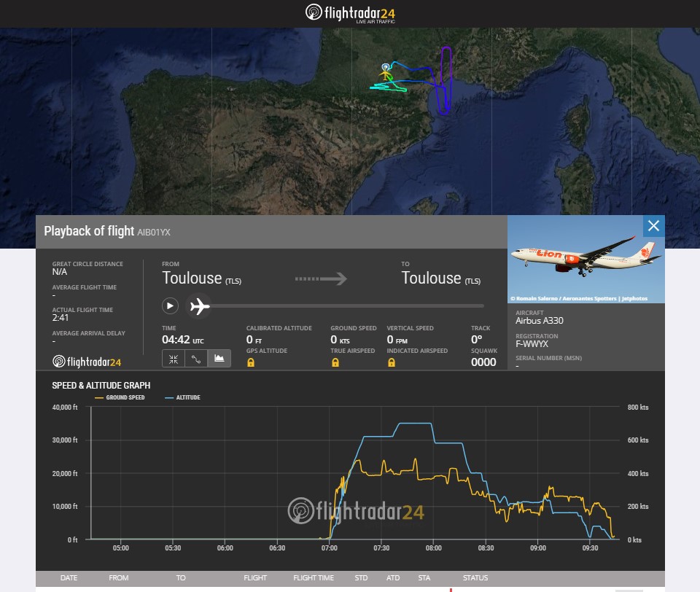This screenshot has height=592, width=700.
Task: Click the GPS altitude lock icon
Action: pos(251,362)
